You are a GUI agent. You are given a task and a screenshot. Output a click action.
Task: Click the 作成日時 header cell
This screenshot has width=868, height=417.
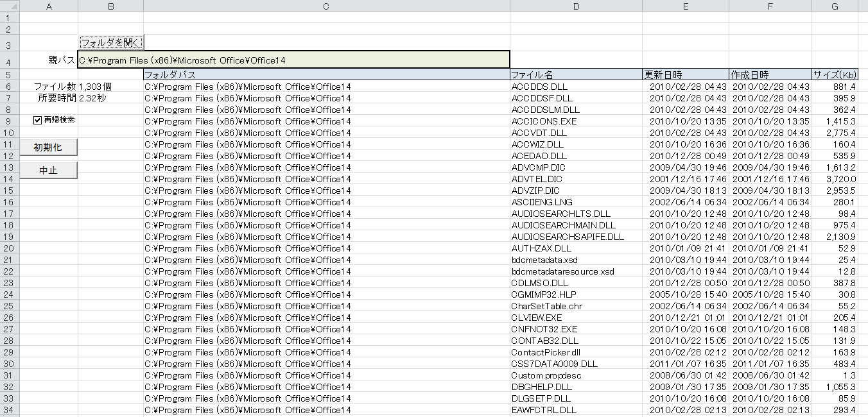coord(770,74)
